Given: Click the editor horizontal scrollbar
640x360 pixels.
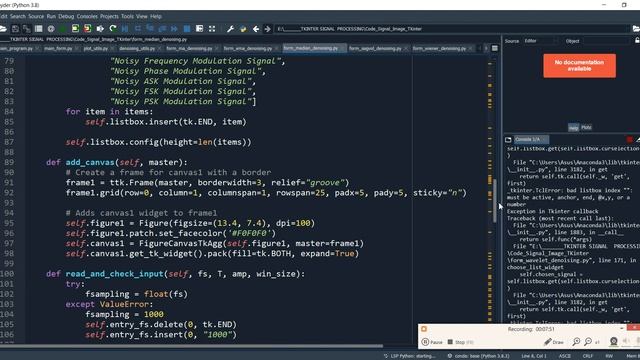Looking at the screenshot, I should point(191,346).
